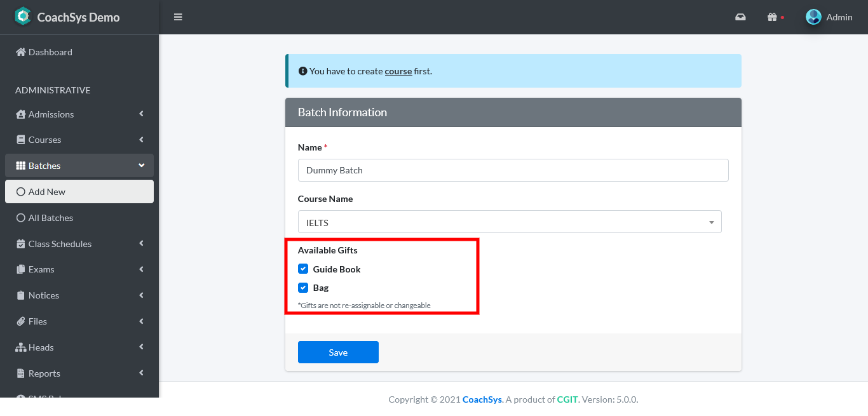The image size is (868, 416).
Task: Click the Admin user avatar
Action: [x=813, y=17]
